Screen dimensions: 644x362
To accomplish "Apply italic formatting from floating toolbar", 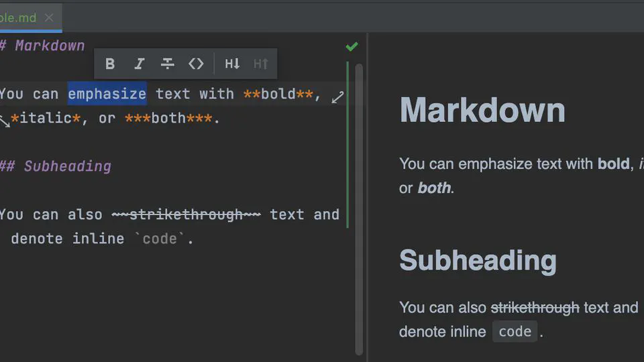I will tap(140, 64).
